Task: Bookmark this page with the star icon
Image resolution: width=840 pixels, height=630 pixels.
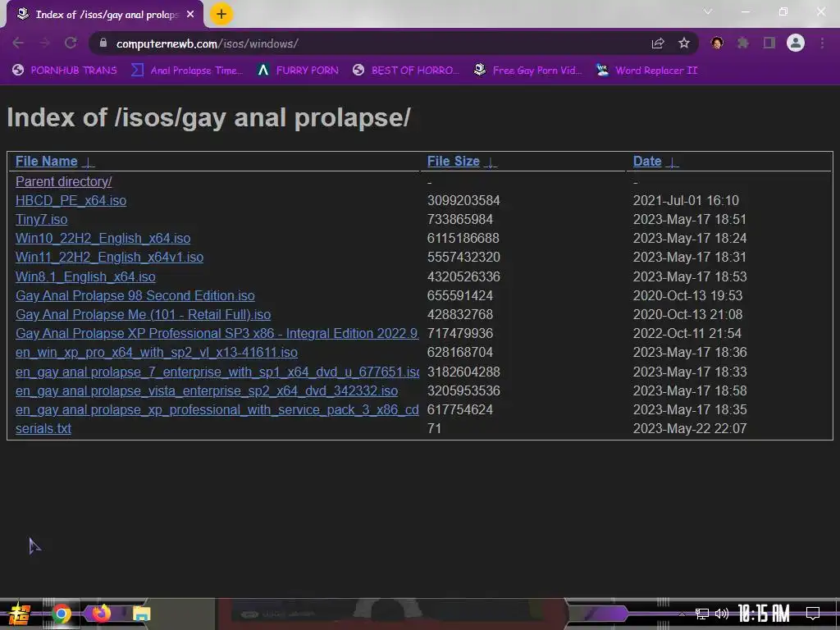Action: click(684, 43)
